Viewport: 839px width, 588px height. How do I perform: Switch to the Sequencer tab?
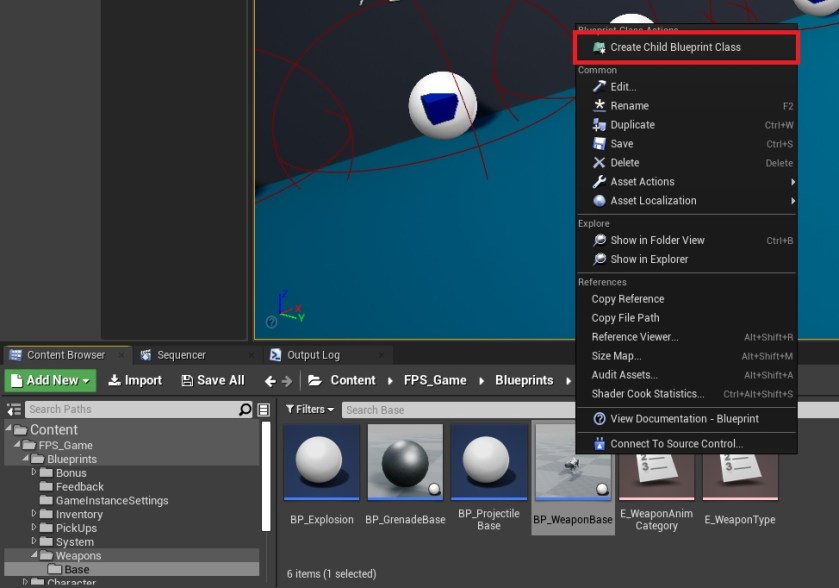point(180,355)
